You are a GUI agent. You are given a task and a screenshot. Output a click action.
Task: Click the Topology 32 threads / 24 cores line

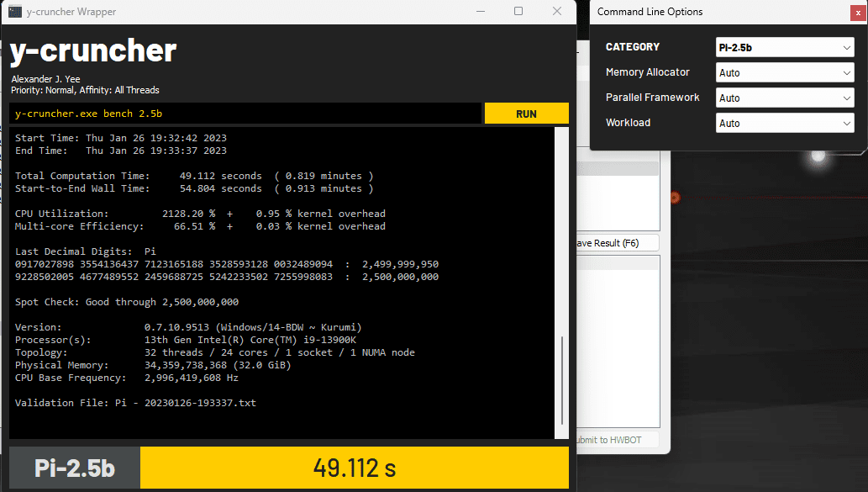tap(215, 352)
